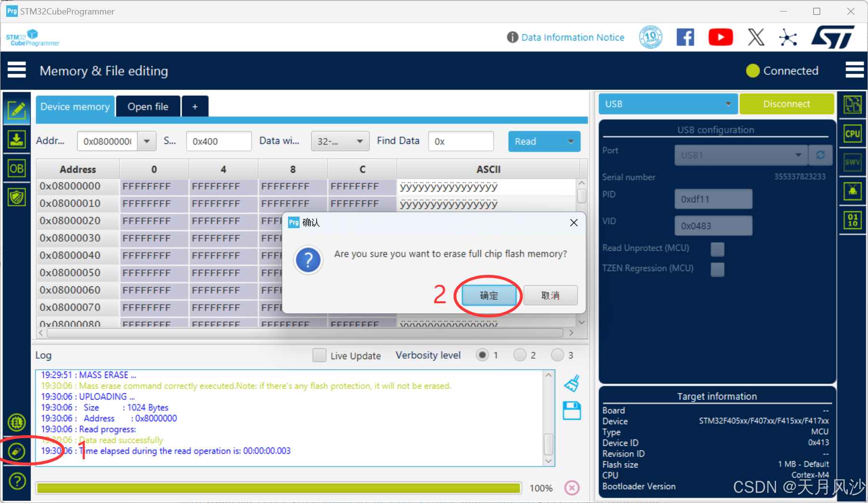Refresh the USB port list
This screenshot has height=503, width=868.
click(821, 155)
